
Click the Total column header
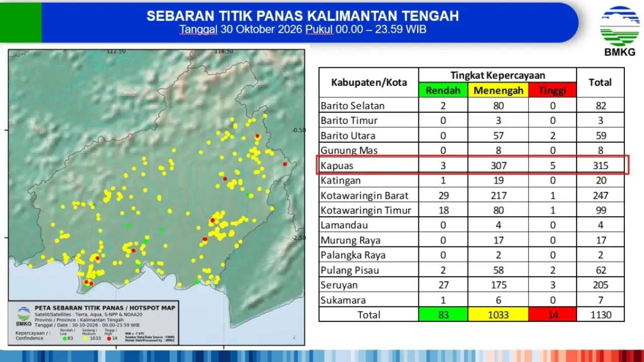click(x=600, y=82)
